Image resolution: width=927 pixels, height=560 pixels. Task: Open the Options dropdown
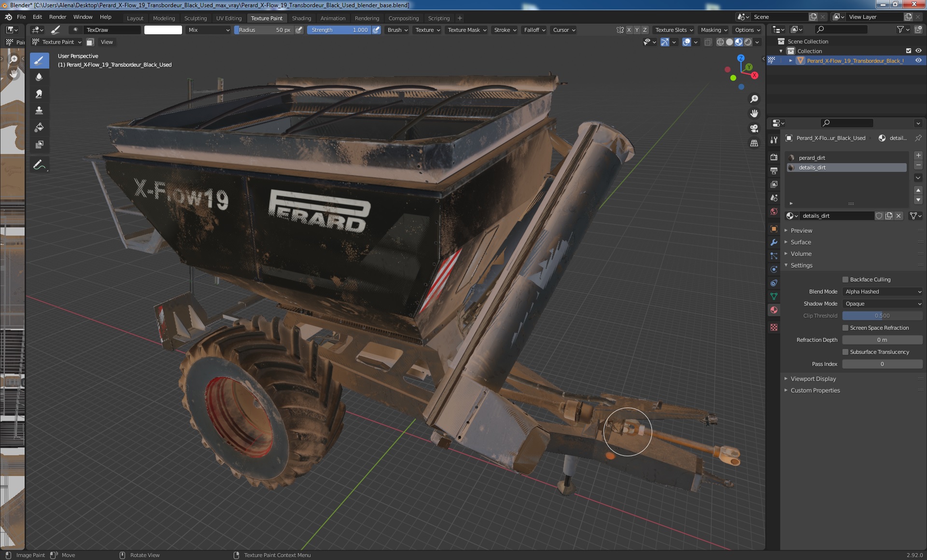coord(747,30)
